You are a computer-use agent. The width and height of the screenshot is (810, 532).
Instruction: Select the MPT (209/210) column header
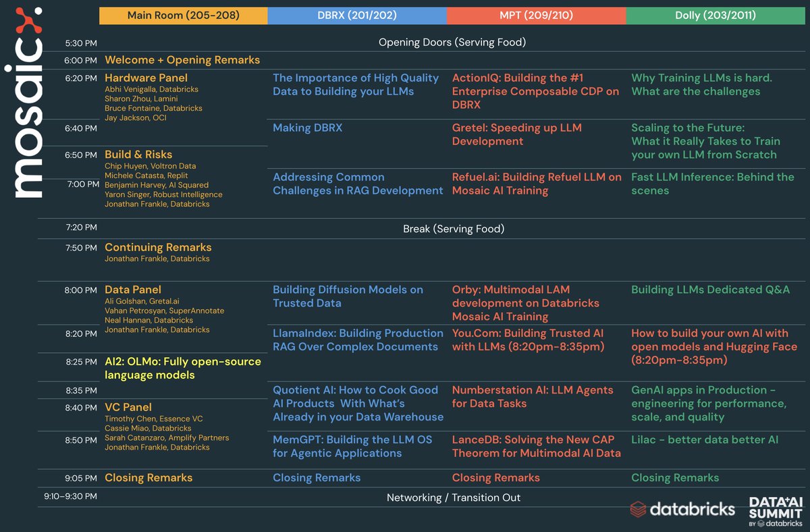[x=536, y=16]
